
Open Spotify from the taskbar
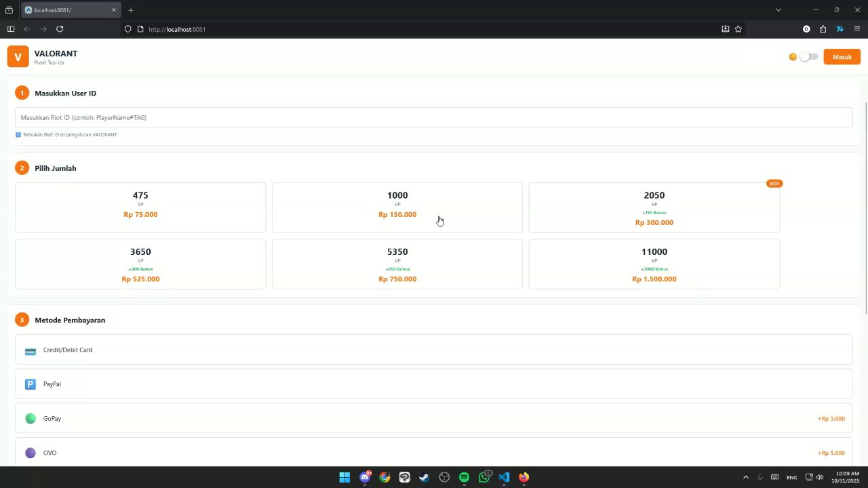point(464,477)
